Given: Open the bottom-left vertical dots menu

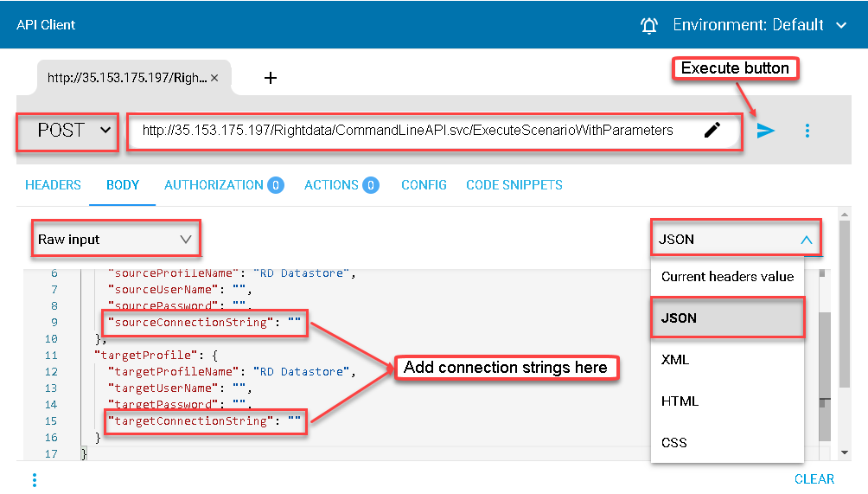Looking at the screenshot, I should (x=35, y=479).
